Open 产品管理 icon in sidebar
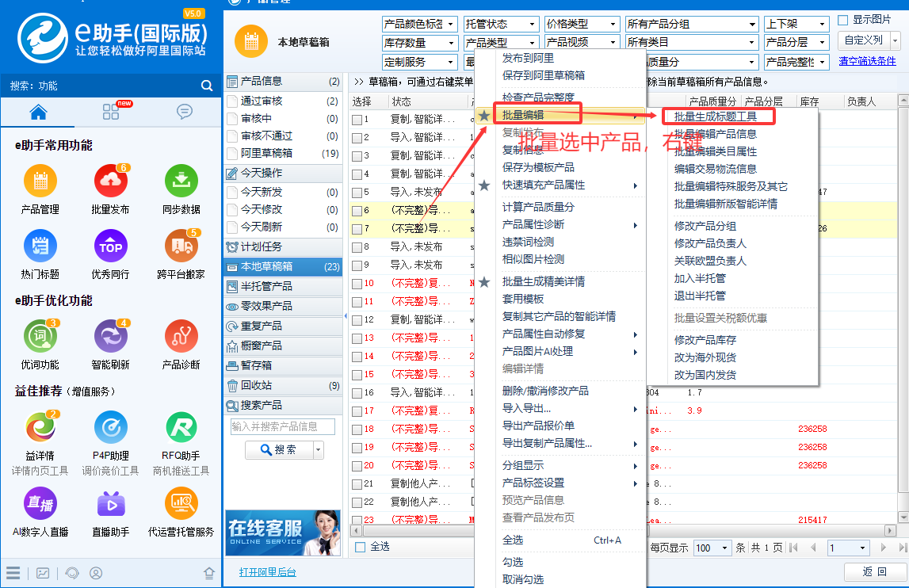Viewport: 909px width, 588px height. pos(40,182)
